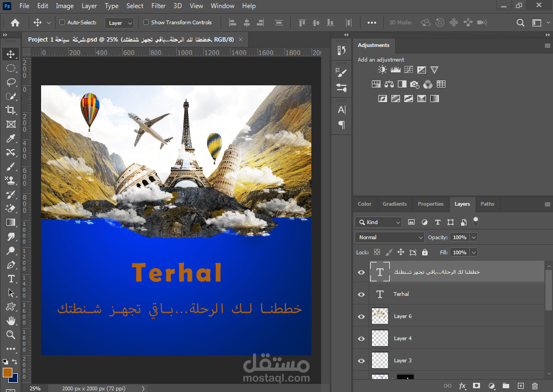The image size is (553, 392).
Task: Select the Brush tool
Action: coord(11,167)
